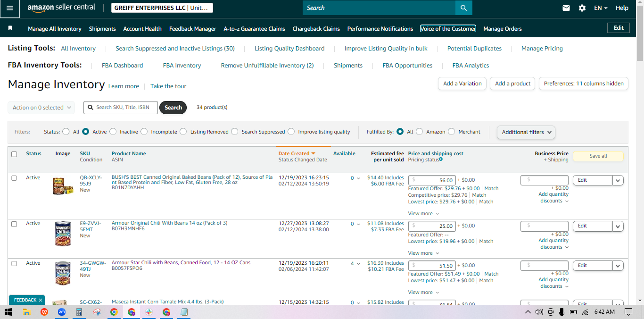Image resolution: width=644 pixels, height=319 pixels.
Task: Open the EN language dropdown
Action: coord(601,8)
